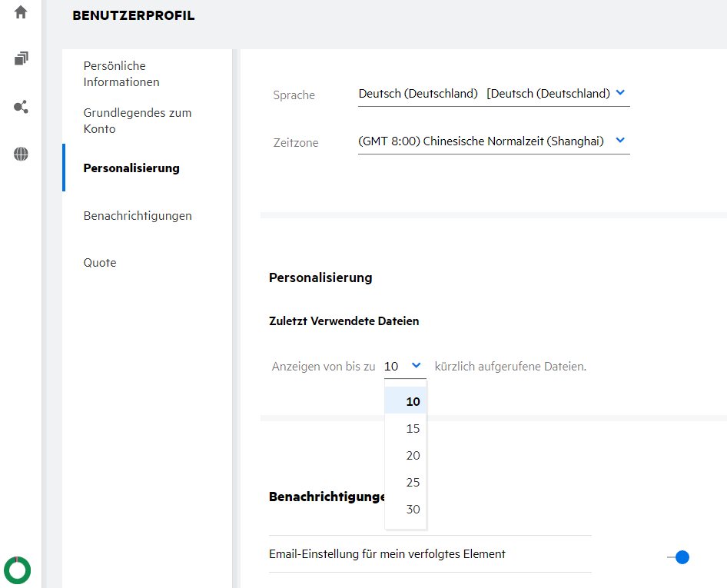
Task: Choose 20 recently accessed files
Action: (x=413, y=455)
